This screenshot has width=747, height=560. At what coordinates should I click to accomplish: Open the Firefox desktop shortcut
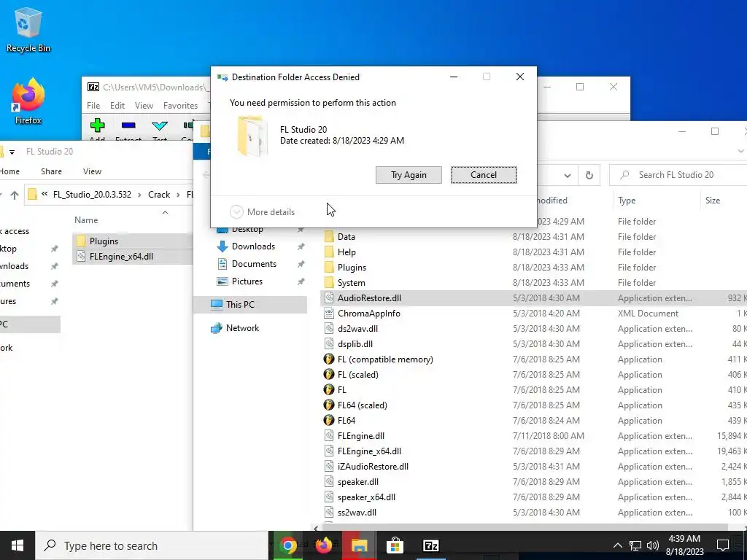tap(28, 101)
